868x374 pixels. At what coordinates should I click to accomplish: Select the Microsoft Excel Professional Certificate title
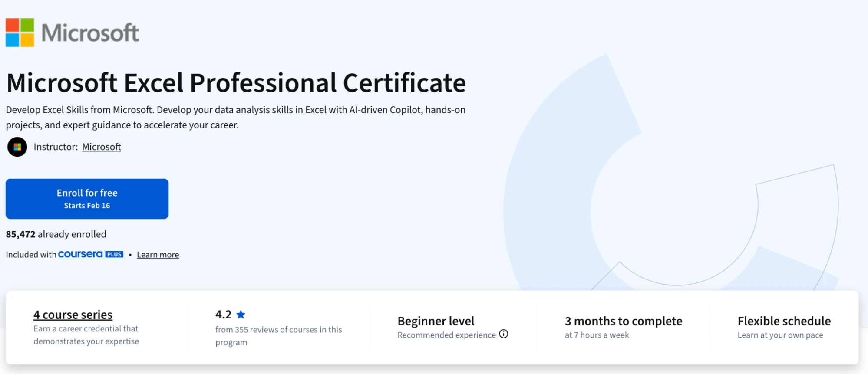click(x=236, y=82)
